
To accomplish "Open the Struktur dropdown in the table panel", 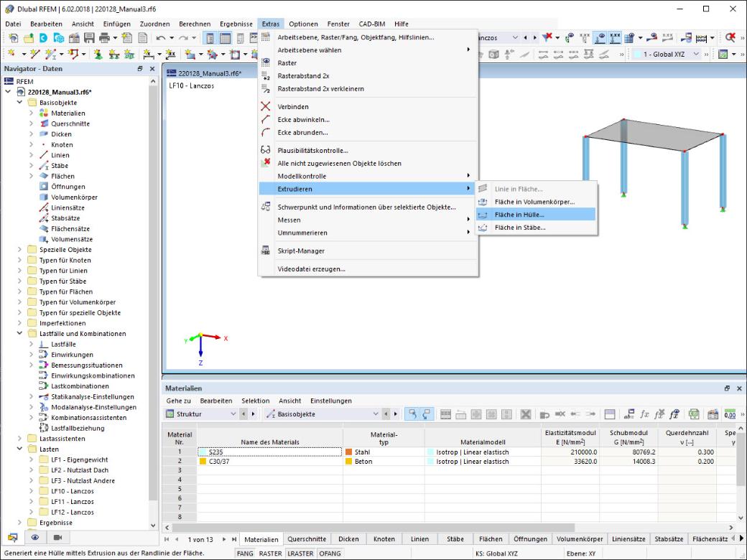I will coord(200,414).
